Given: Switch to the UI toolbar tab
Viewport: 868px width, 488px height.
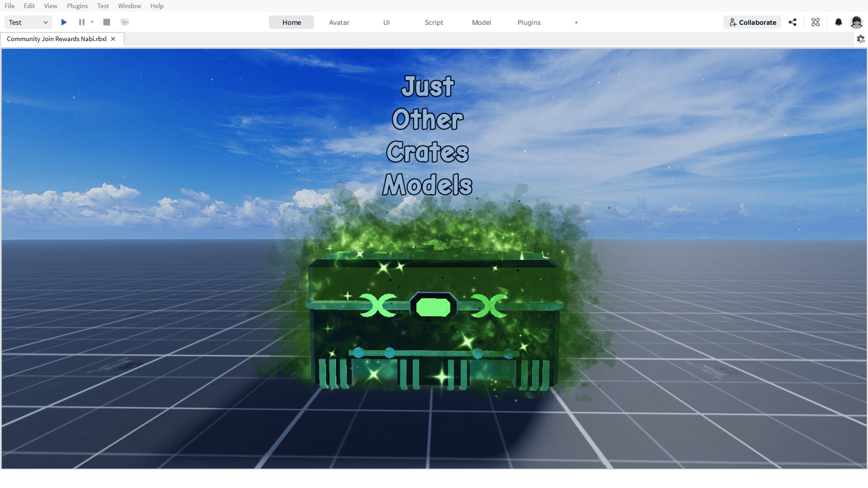Looking at the screenshot, I should 387,23.
